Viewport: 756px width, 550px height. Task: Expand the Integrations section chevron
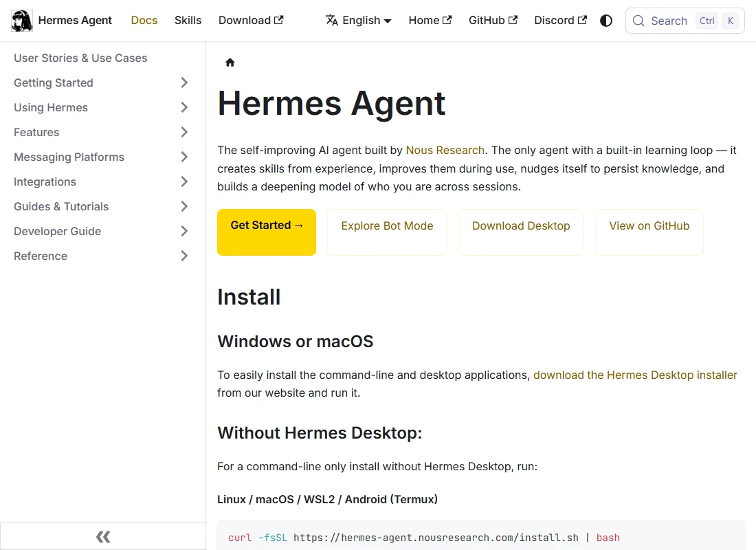point(184,181)
